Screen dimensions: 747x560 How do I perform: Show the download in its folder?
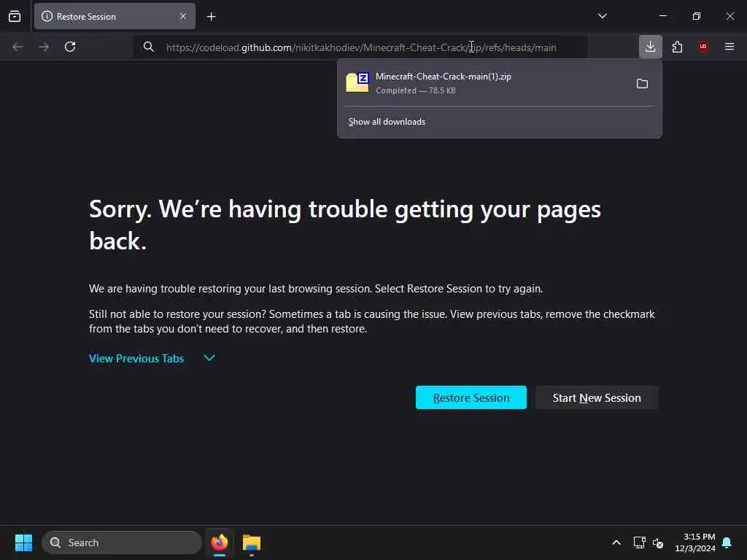click(642, 84)
